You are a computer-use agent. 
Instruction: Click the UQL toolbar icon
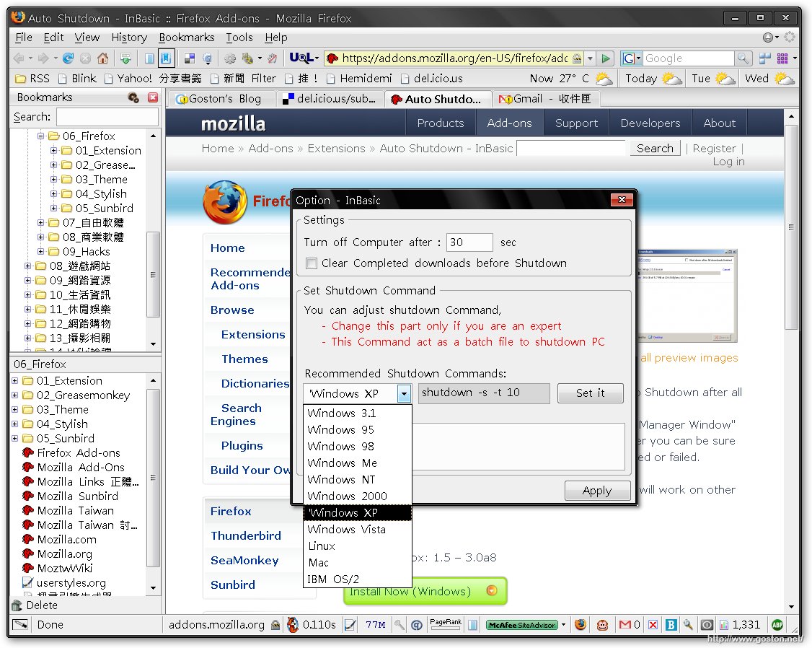click(301, 58)
